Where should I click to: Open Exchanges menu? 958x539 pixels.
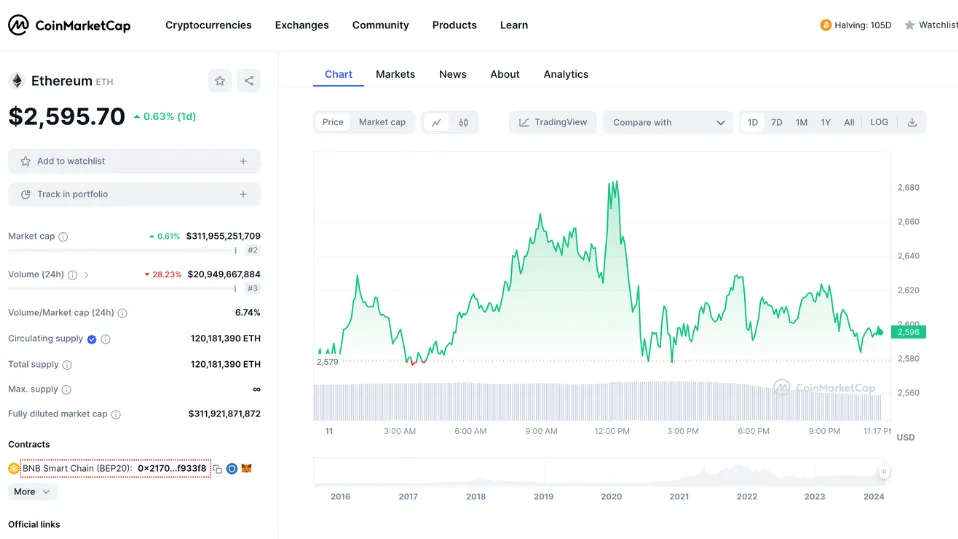click(x=302, y=25)
